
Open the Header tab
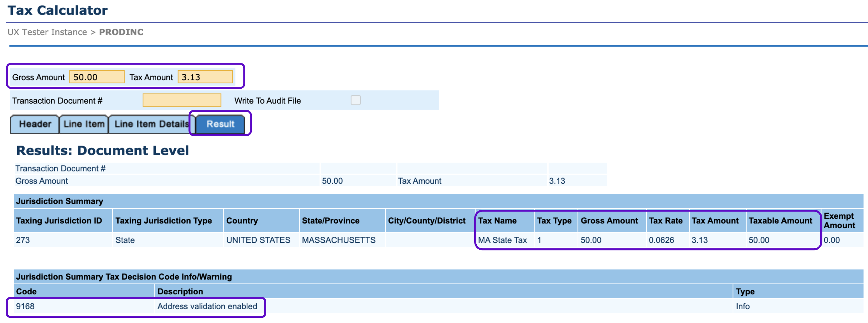coord(35,124)
